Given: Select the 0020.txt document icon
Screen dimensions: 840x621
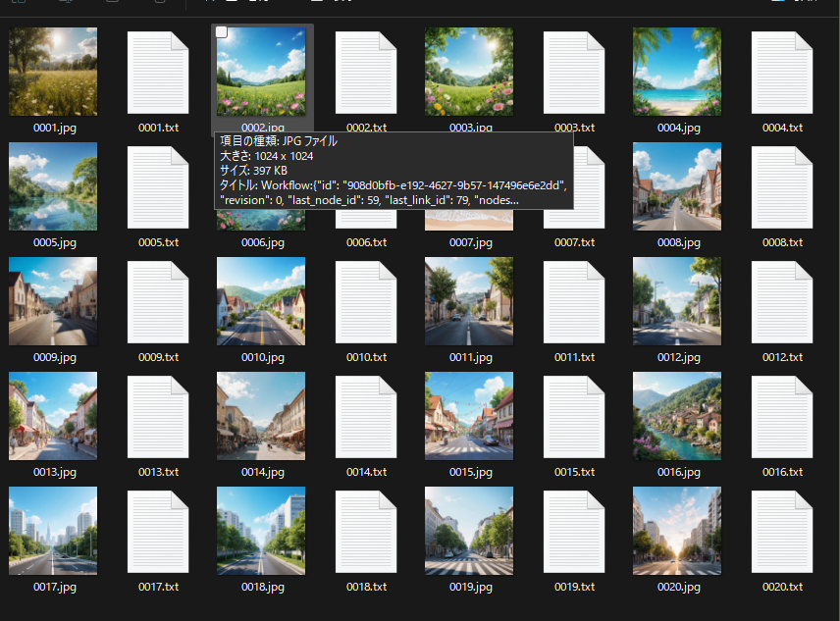Looking at the screenshot, I should [x=782, y=532].
